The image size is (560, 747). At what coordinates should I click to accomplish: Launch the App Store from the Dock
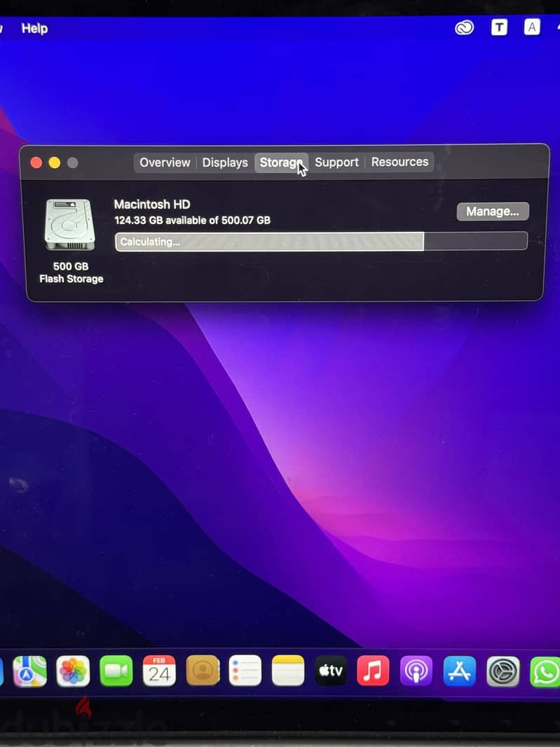460,671
